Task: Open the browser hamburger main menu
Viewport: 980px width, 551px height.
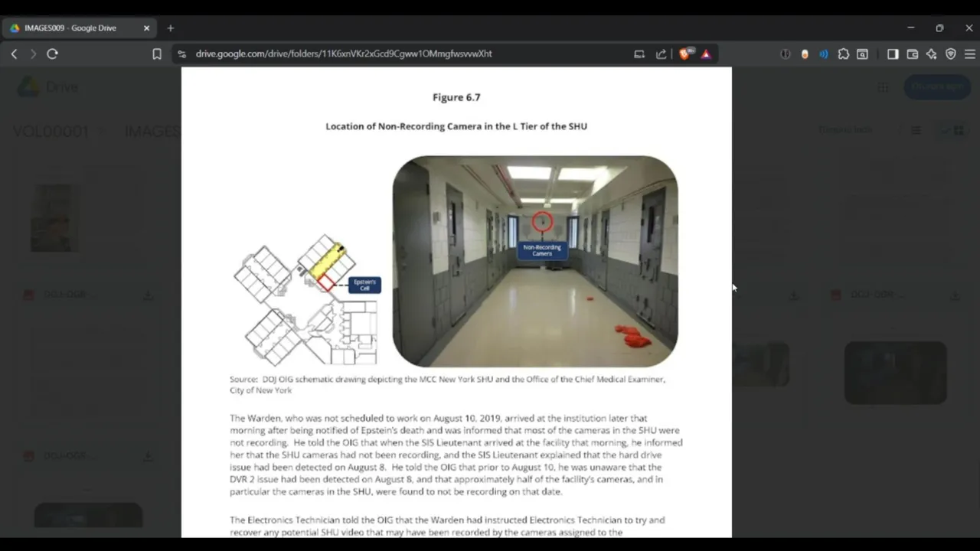Action: coord(970,54)
